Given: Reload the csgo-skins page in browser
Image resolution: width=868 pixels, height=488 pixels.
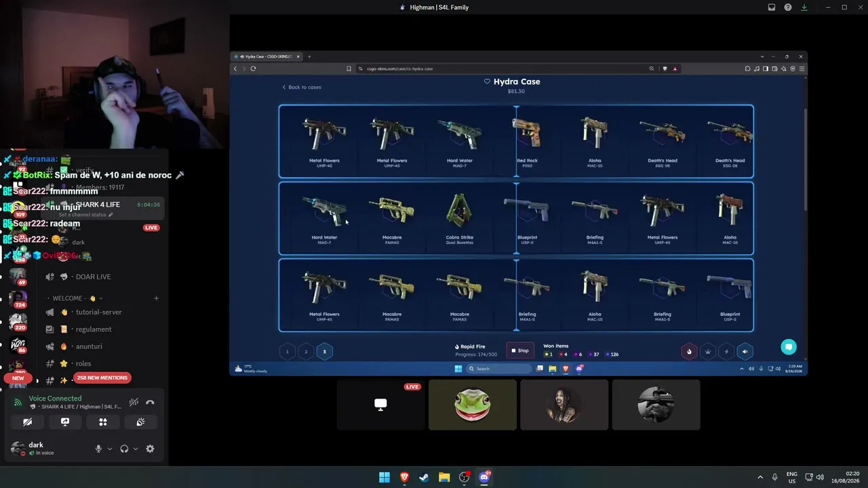Looking at the screenshot, I should pyautogui.click(x=253, y=68).
